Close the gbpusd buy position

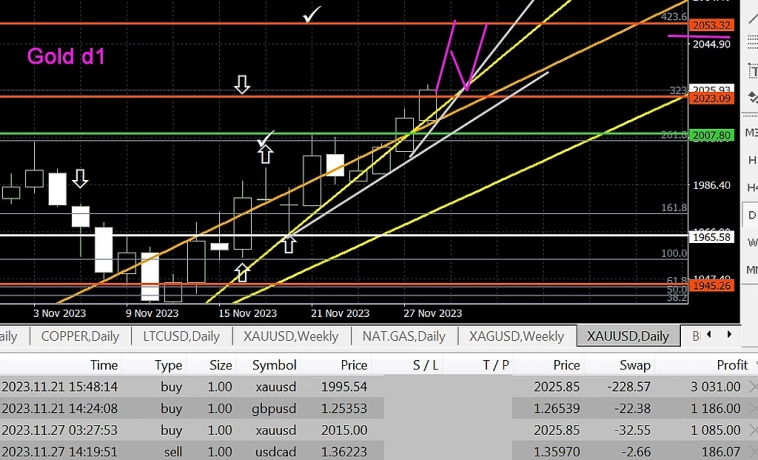(x=752, y=409)
